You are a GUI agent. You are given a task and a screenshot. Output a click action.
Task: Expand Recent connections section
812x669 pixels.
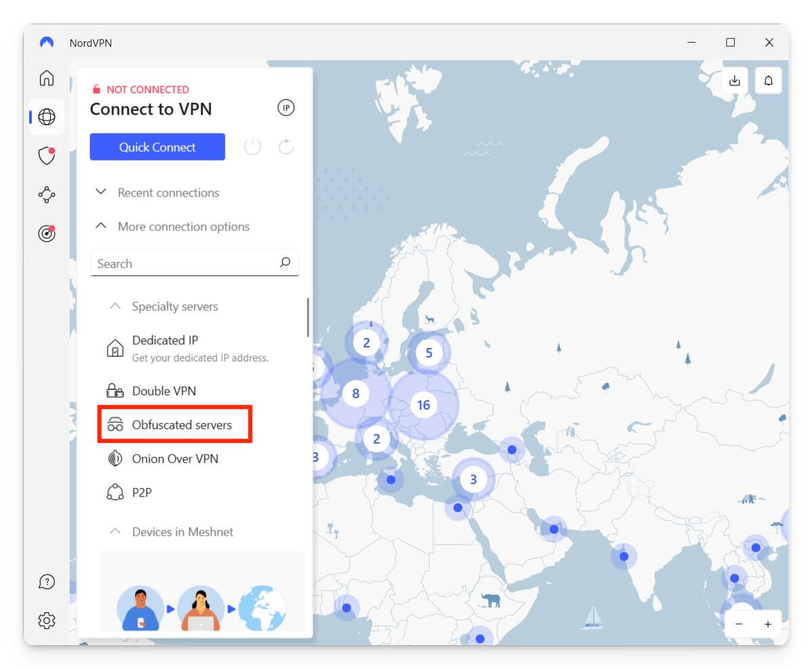158,192
